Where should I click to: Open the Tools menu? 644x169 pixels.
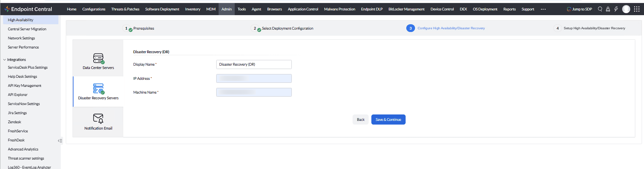pos(242,9)
